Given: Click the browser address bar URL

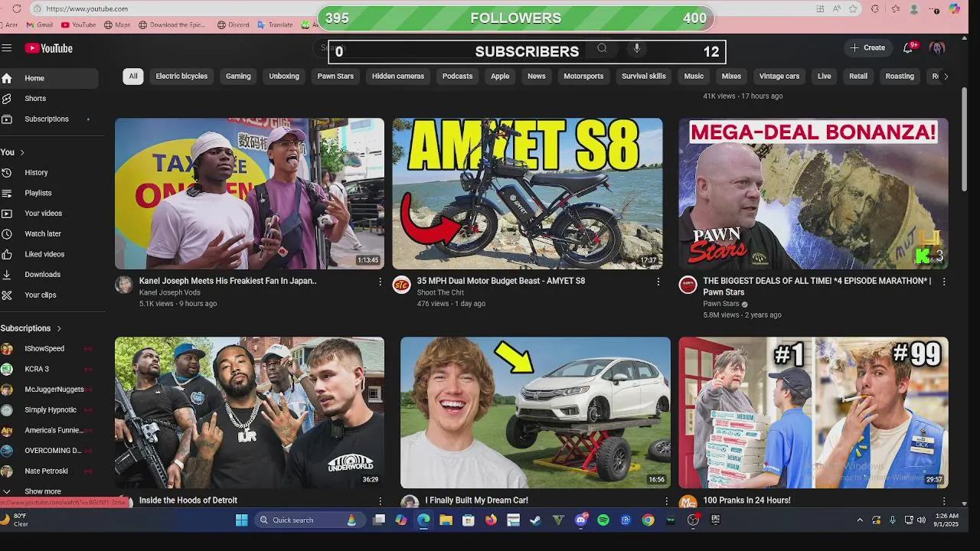Looking at the screenshot, I should (87, 8).
